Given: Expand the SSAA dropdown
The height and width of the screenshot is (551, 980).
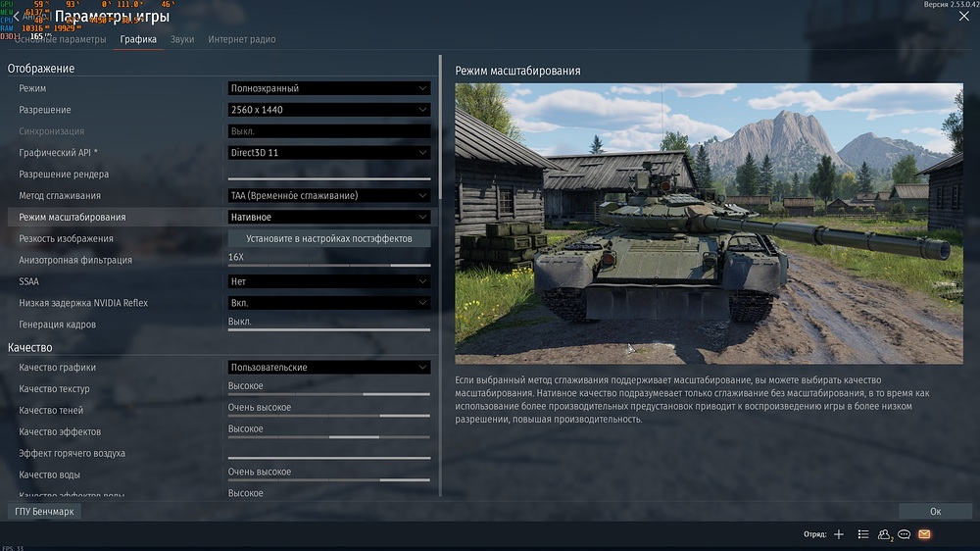Looking at the screenshot, I should click(x=329, y=281).
